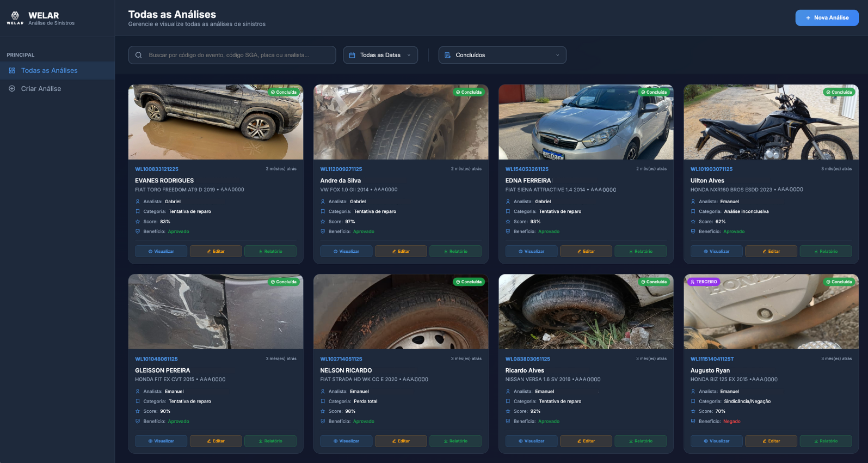
Task: Click the code WL102714051125
Action: [341, 359]
